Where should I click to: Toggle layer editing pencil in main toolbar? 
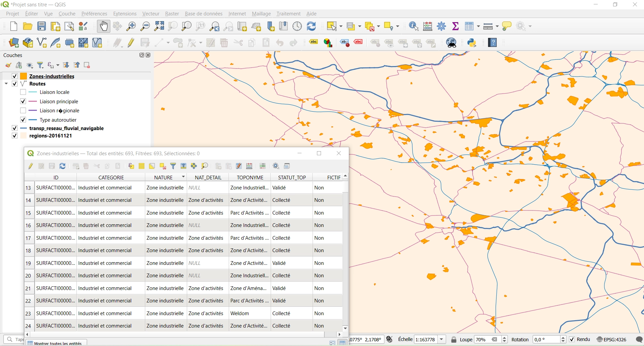pyautogui.click(x=131, y=43)
